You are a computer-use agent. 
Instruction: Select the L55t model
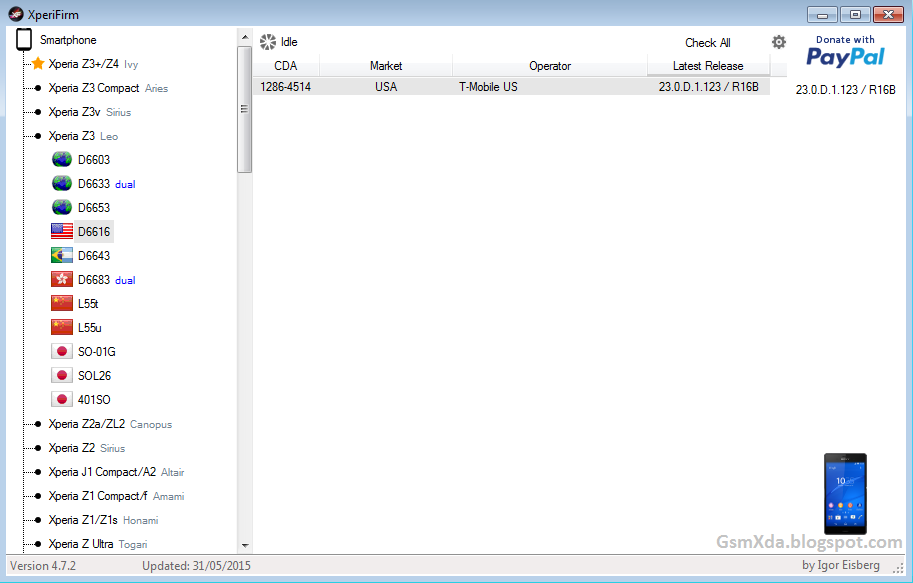tap(88, 303)
